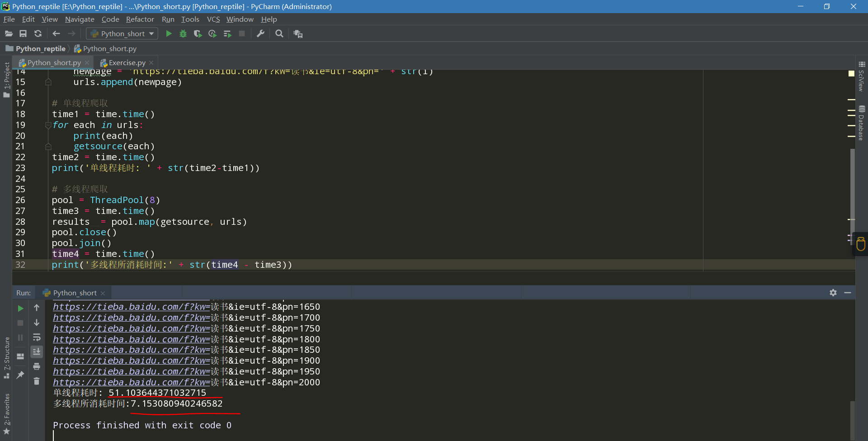Image resolution: width=868 pixels, height=441 pixels.
Task: Navigate back with the left arrow
Action: [x=56, y=33]
